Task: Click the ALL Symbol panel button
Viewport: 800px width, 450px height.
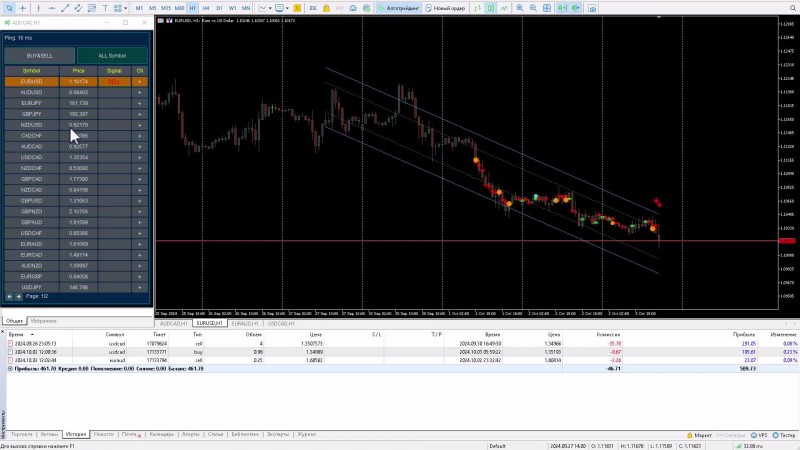Action: (112, 56)
